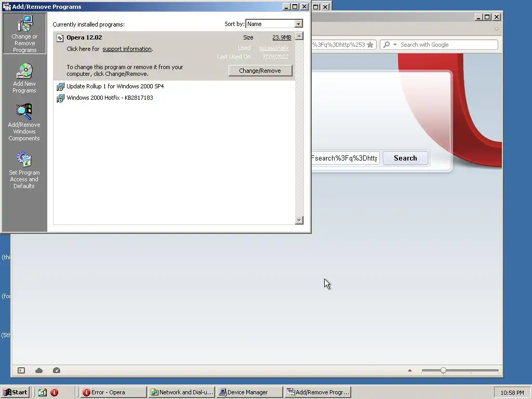Click the 23.9MB size link
Image resolution: width=532 pixels, height=399 pixels.
(x=282, y=37)
